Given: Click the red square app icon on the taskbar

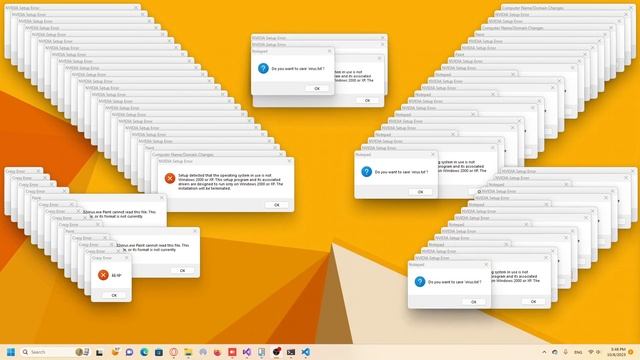Looking at the screenshot, I should point(232,352).
